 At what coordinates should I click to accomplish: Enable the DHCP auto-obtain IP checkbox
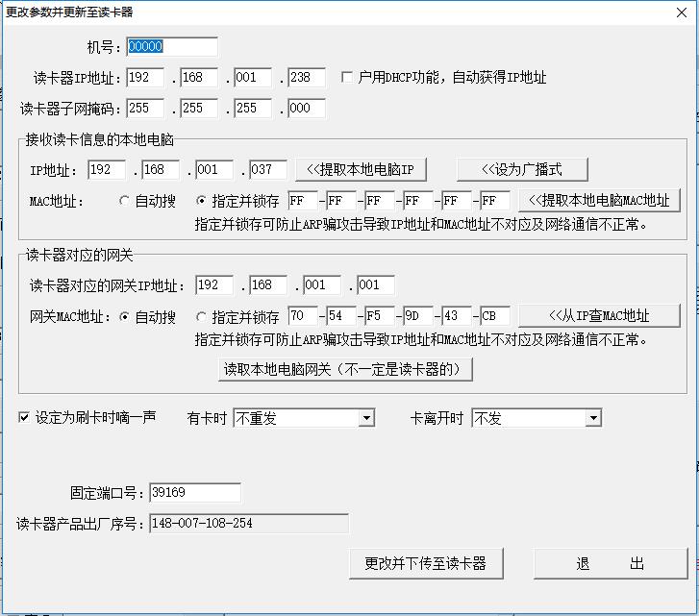[x=348, y=77]
